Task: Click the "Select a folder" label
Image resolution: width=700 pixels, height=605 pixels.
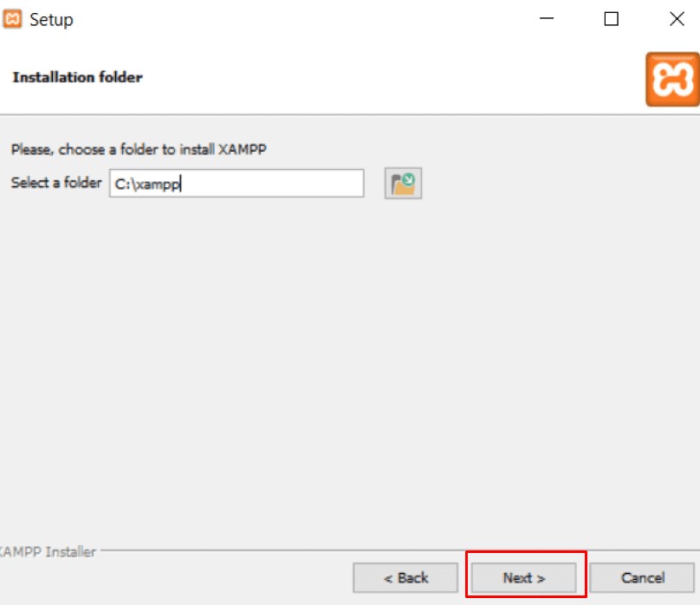Action: (55, 183)
